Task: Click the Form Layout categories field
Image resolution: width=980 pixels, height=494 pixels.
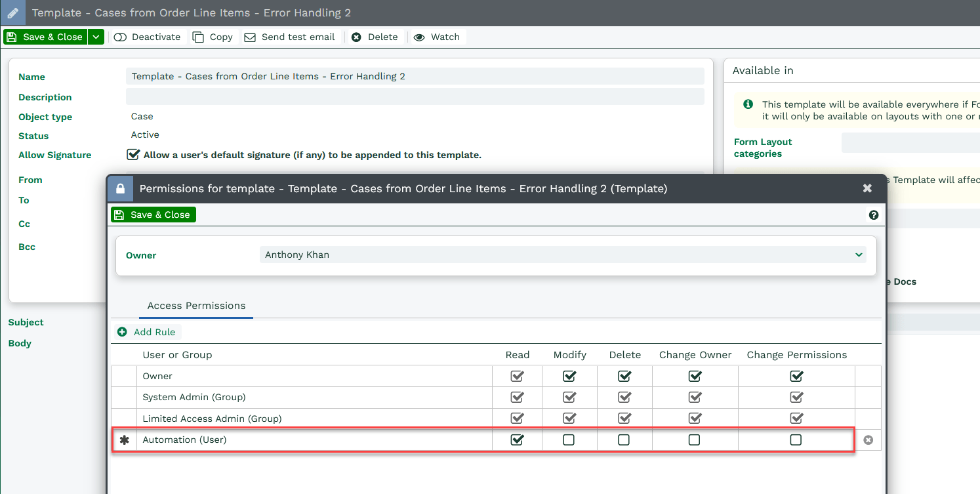Action: 910,142
